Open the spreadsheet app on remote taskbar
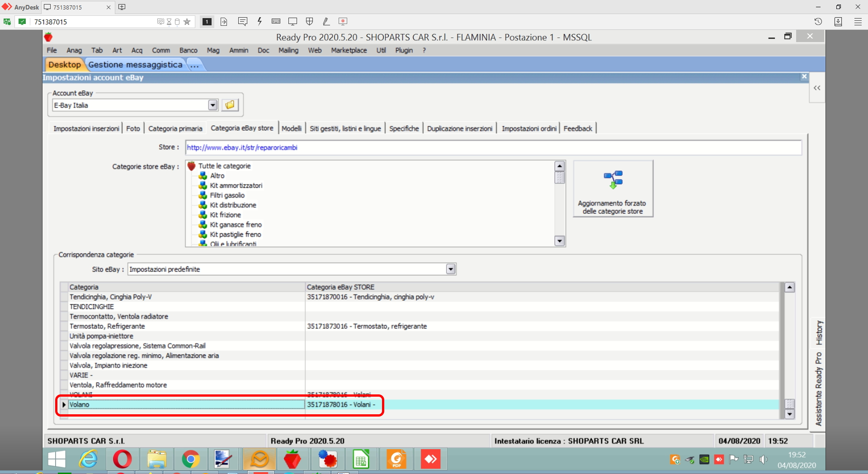Screen dimensions: 868x474 [361, 460]
